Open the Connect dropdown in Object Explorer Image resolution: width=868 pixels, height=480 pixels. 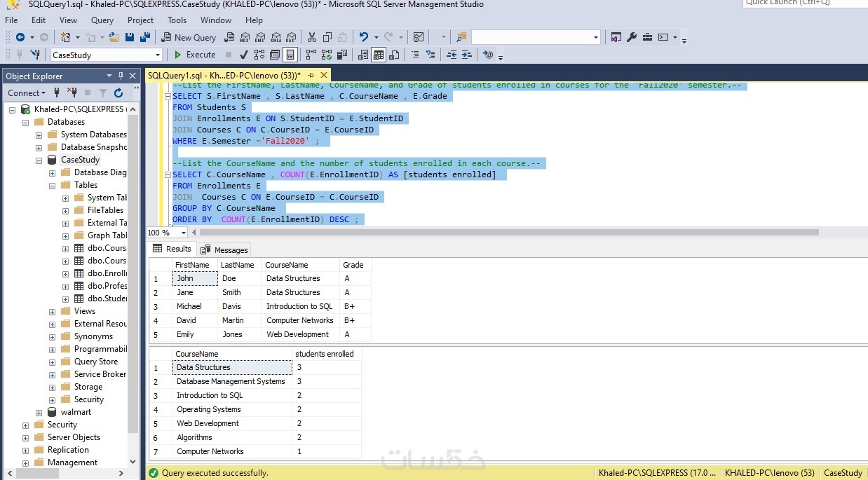coord(27,92)
